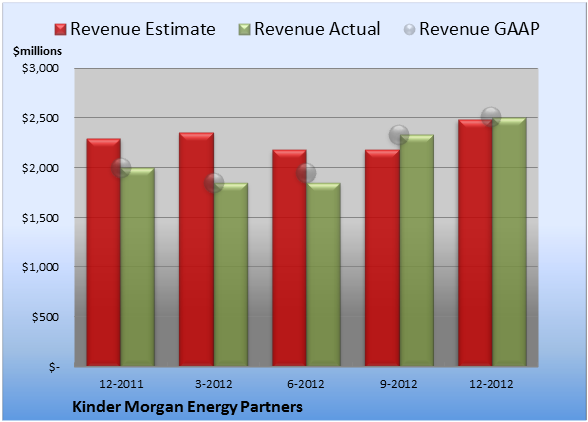Viewport: 588px width, 422px height.
Task: Click the '$1,500' y-axis value
Action: pos(40,218)
